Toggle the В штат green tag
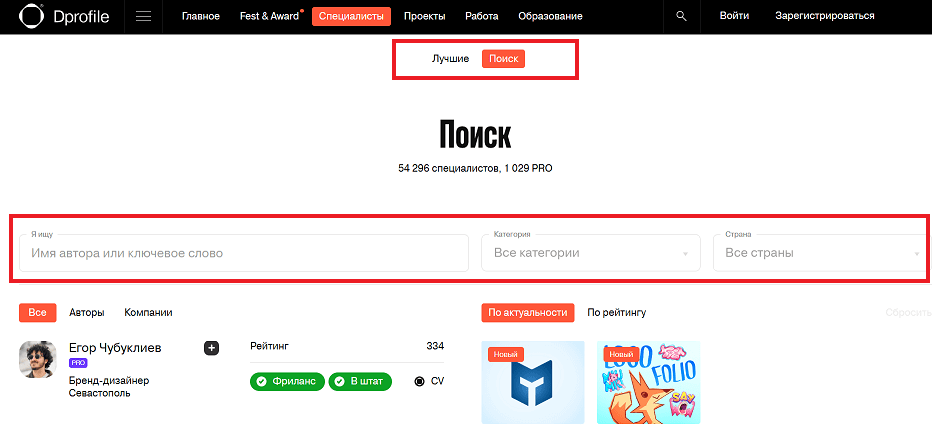 [x=360, y=381]
